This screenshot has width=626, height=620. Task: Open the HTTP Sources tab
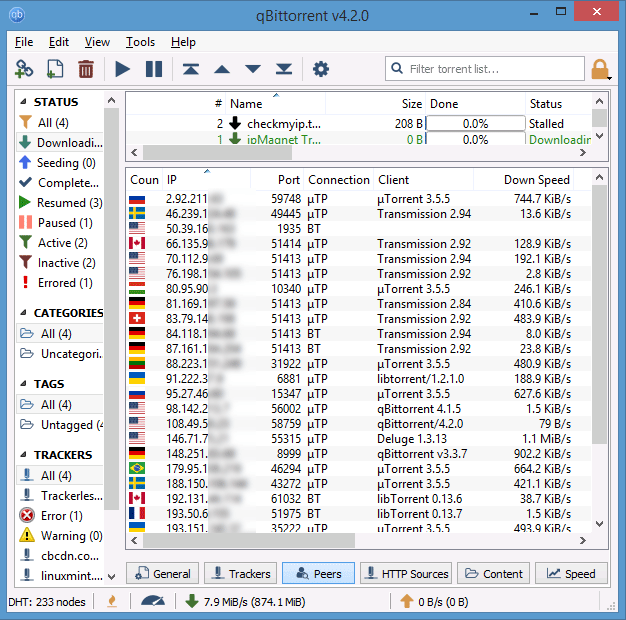tap(406, 574)
